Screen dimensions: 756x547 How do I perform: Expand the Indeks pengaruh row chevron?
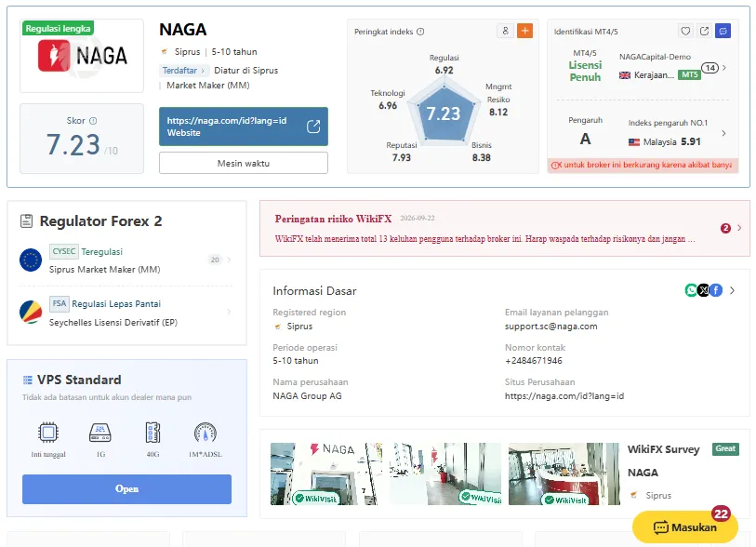point(723,133)
